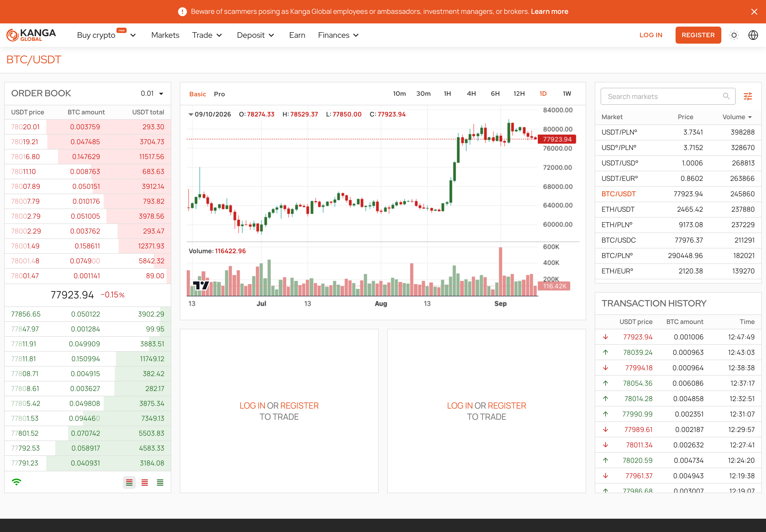Click REGISTER in left trade panel
Viewport: 766px width, 532px height.
(x=299, y=406)
